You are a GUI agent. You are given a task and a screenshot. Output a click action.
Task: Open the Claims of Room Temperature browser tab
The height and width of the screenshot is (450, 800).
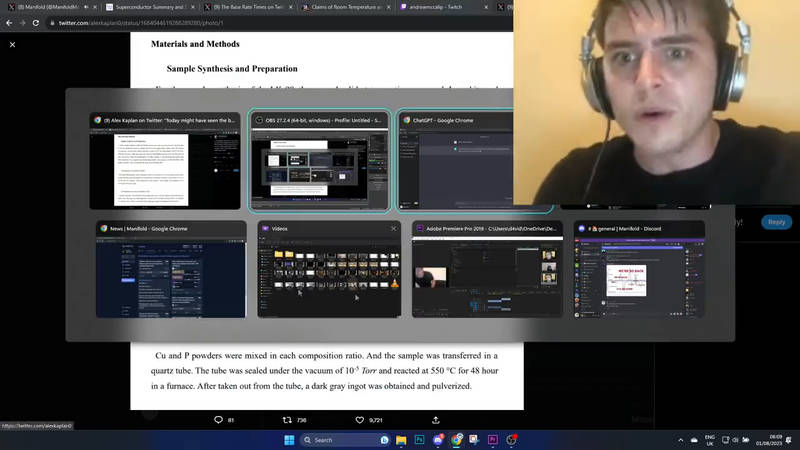tap(346, 7)
